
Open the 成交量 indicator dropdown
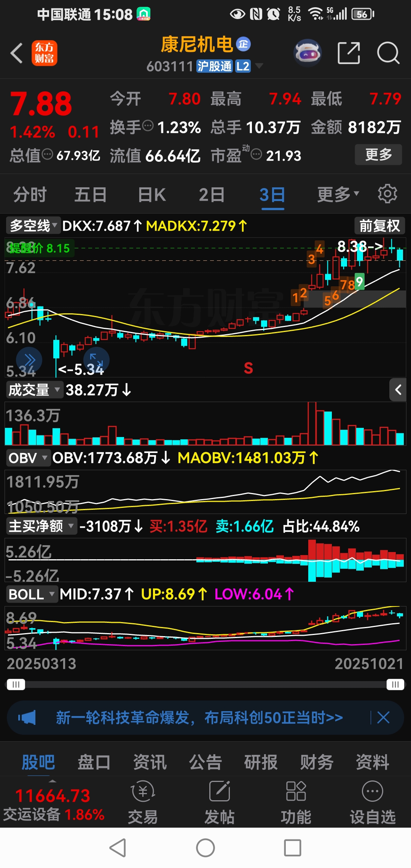point(34,390)
